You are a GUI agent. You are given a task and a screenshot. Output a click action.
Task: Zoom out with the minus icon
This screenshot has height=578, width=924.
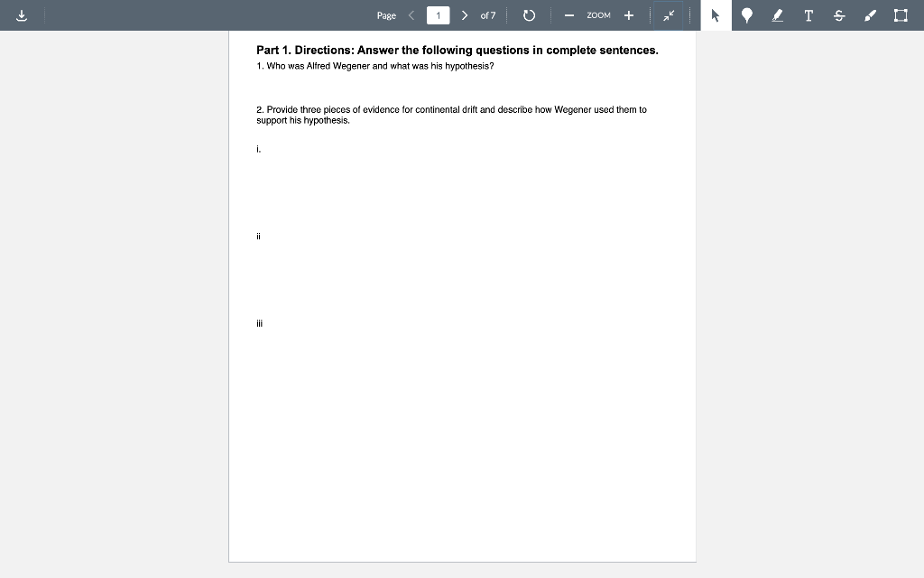568,15
